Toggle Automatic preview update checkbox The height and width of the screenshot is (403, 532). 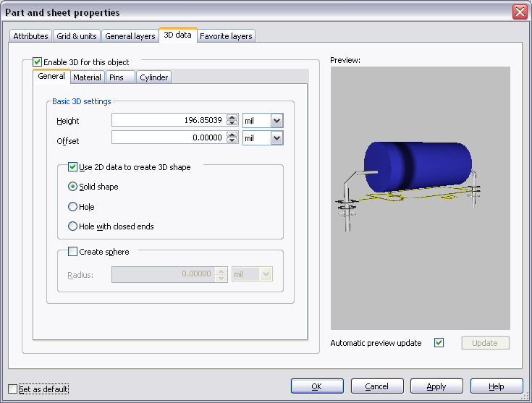[439, 343]
